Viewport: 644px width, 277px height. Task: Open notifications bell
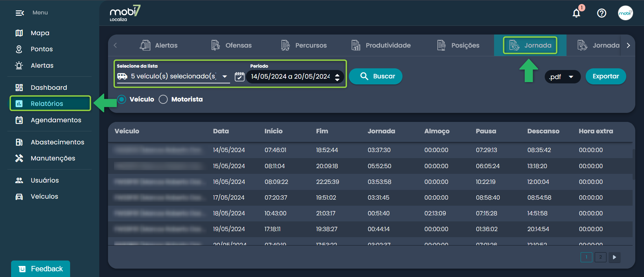577,13
